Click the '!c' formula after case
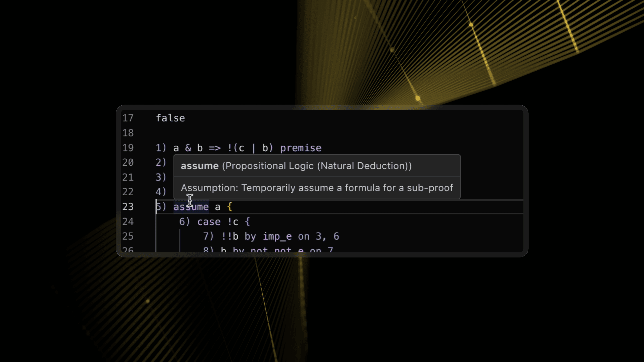Viewport: 644px width, 362px height. point(233,222)
